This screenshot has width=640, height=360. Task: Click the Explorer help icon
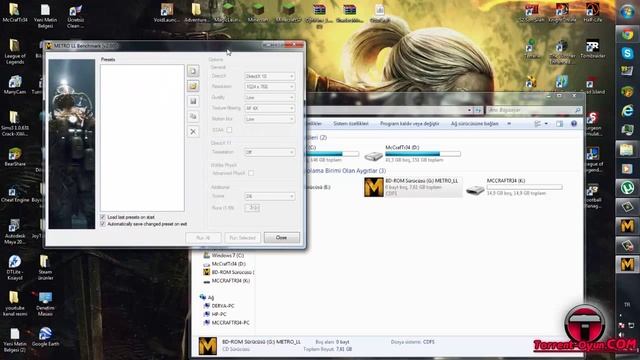(x=574, y=124)
